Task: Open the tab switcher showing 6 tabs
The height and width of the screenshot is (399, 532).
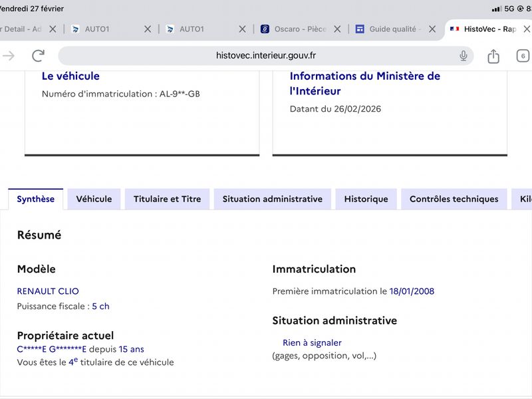Action: pos(523,56)
